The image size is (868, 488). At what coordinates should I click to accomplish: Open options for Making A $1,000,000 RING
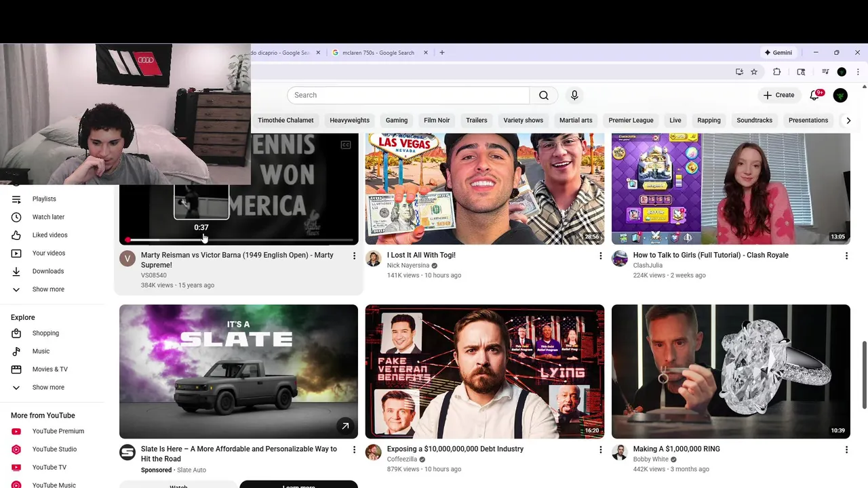[846, 449]
